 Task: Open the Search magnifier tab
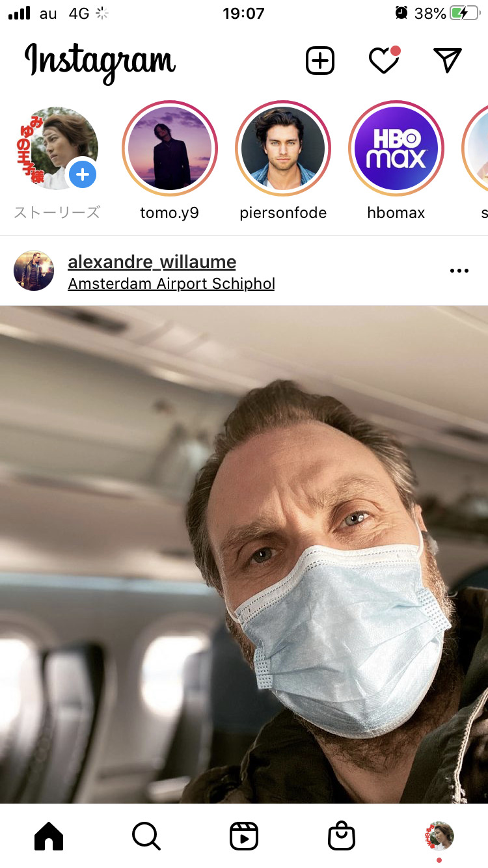(x=146, y=836)
